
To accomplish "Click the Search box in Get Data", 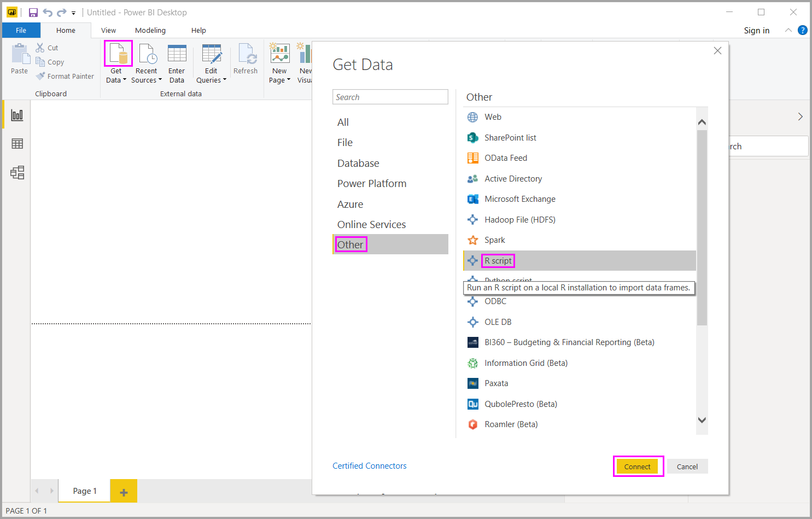I will 390,97.
